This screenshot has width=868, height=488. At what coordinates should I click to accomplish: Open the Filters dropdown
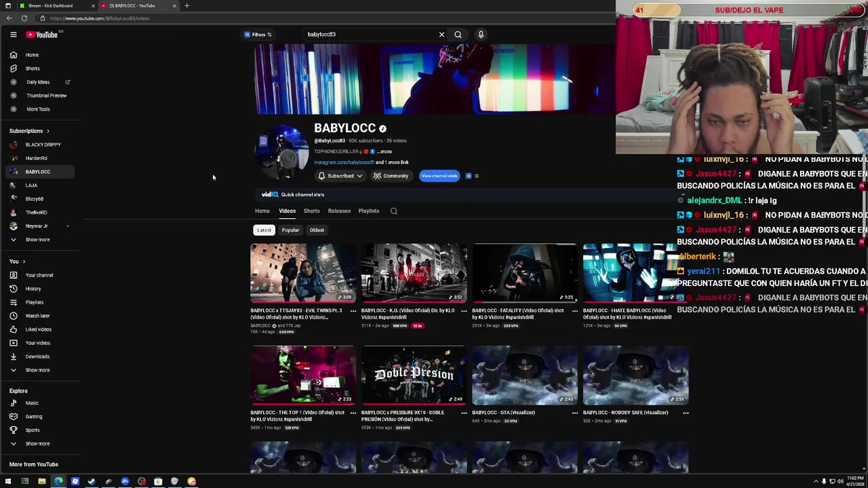click(258, 35)
